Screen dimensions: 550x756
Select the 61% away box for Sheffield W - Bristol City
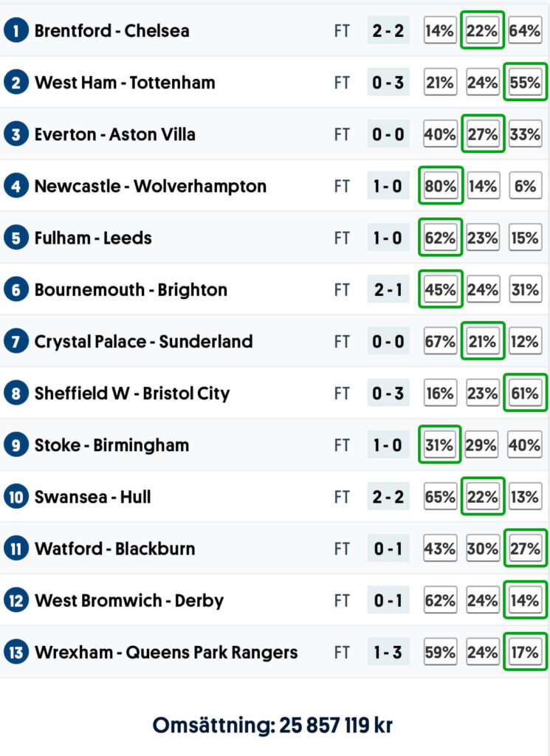(525, 394)
